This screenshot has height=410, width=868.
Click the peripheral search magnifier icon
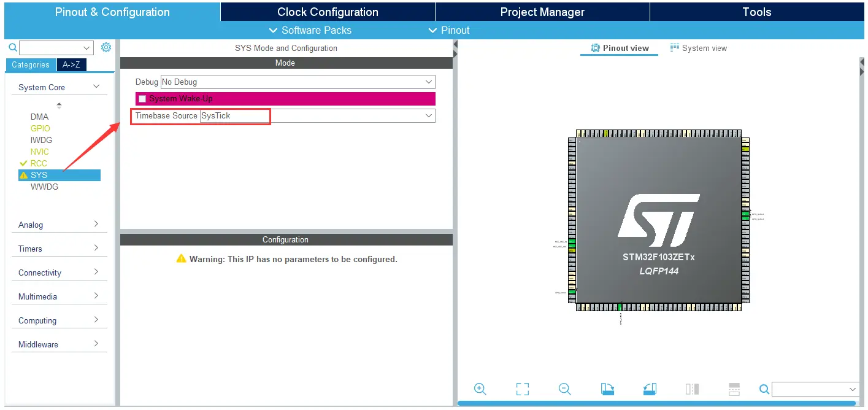pos(12,47)
